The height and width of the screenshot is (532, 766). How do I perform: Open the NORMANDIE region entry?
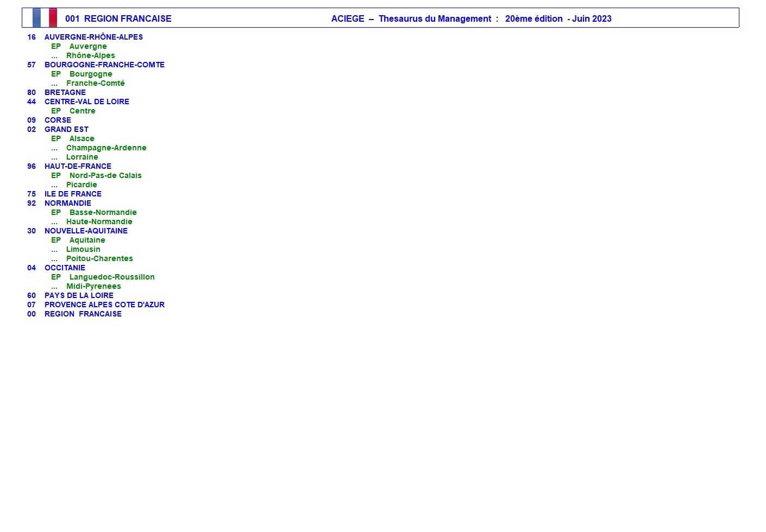[x=68, y=203]
